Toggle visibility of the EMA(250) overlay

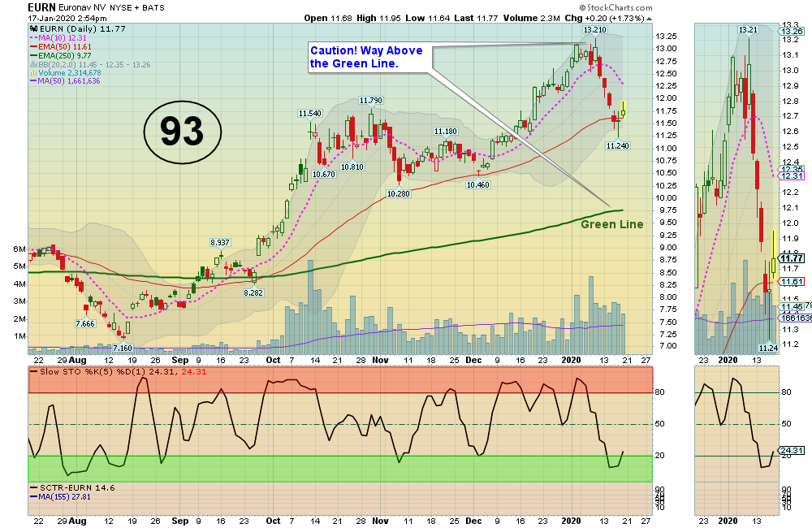pos(32,55)
